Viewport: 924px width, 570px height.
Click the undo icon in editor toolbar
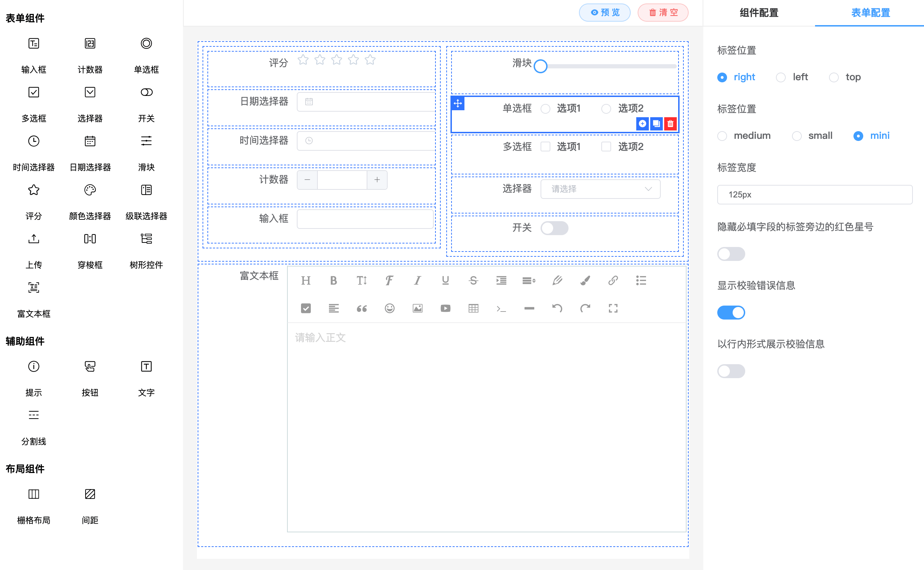click(x=557, y=308)
